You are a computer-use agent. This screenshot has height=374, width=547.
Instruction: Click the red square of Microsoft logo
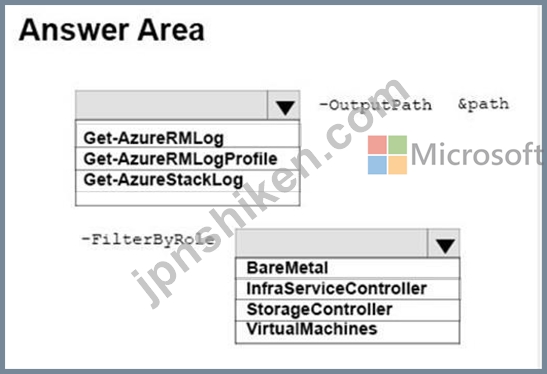point(377,145)
